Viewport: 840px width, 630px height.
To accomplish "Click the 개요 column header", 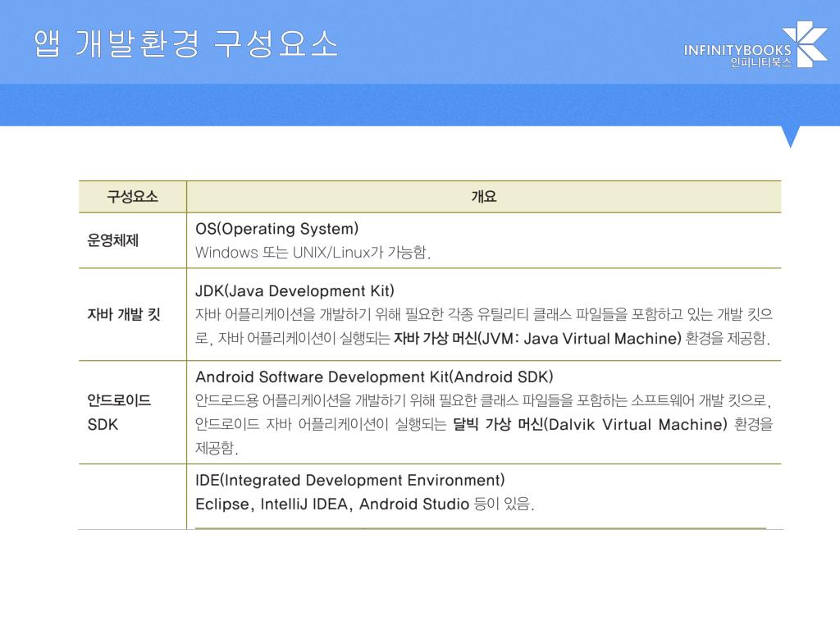I will 484,197.
